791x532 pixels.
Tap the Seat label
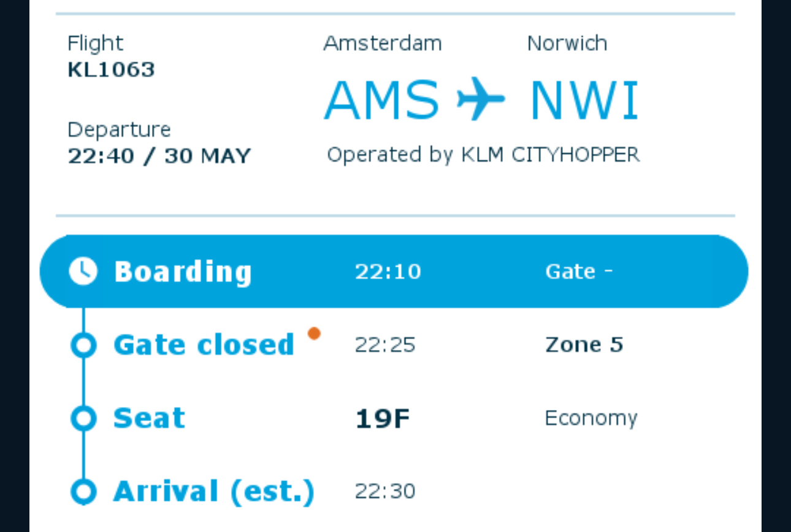(149, 418)
